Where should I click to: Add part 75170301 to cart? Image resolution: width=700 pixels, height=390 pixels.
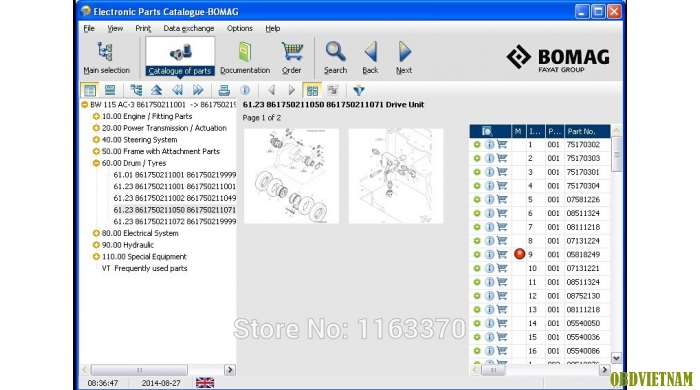(502, 172)
